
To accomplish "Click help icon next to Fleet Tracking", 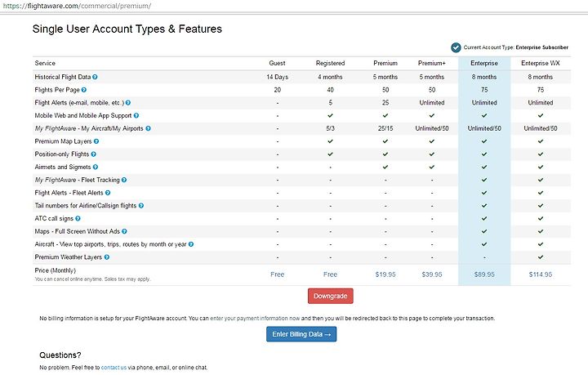I will [x=124, y=180].
